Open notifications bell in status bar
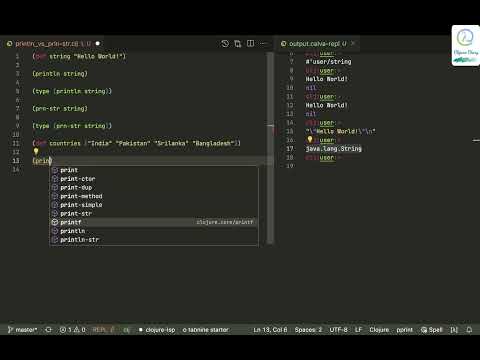Screen dimensions: 480x360 [469, 330]
